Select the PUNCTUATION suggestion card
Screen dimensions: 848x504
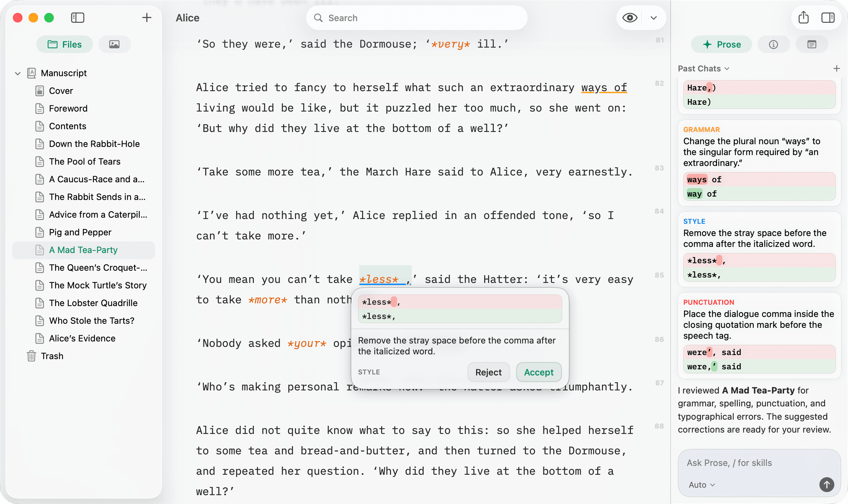pyautogui.click(x=759, y=336)
